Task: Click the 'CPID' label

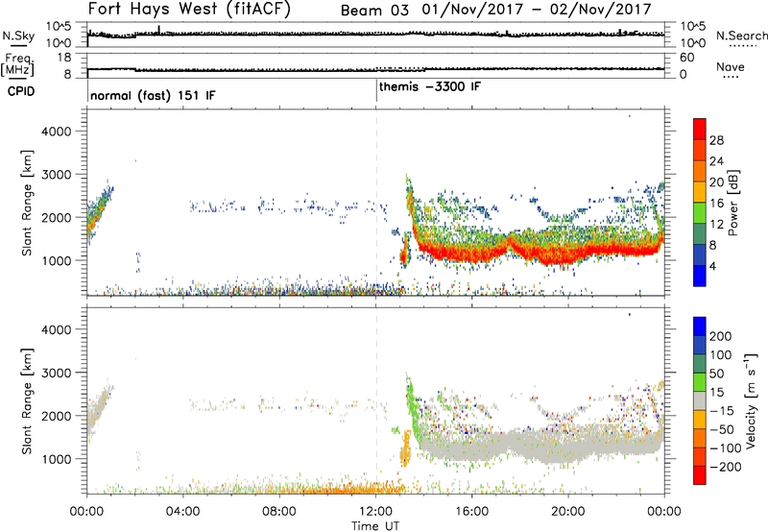Action: pyautogui.click(x=21, y=91)
